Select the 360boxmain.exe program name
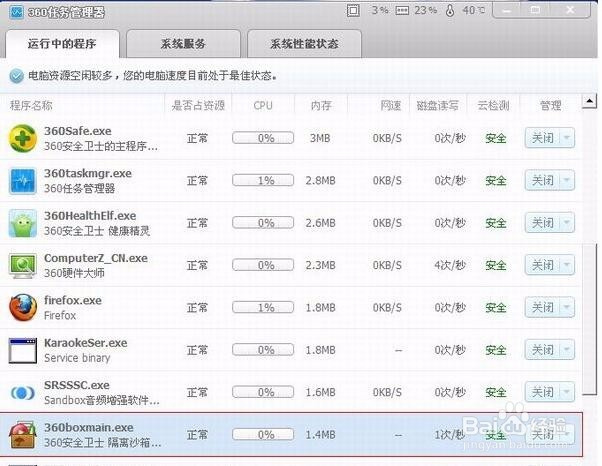The width and height of the screenshot is (602, 466). [89, 427]
